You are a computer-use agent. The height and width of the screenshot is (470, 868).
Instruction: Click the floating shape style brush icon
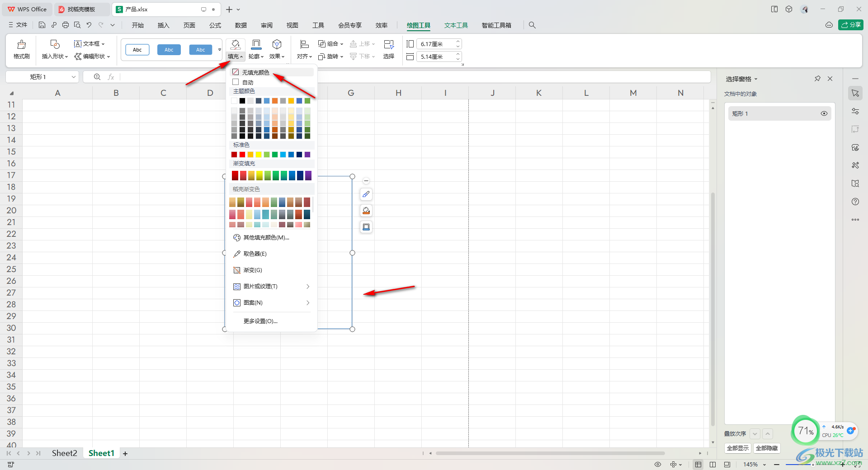(x=366, y=194)
